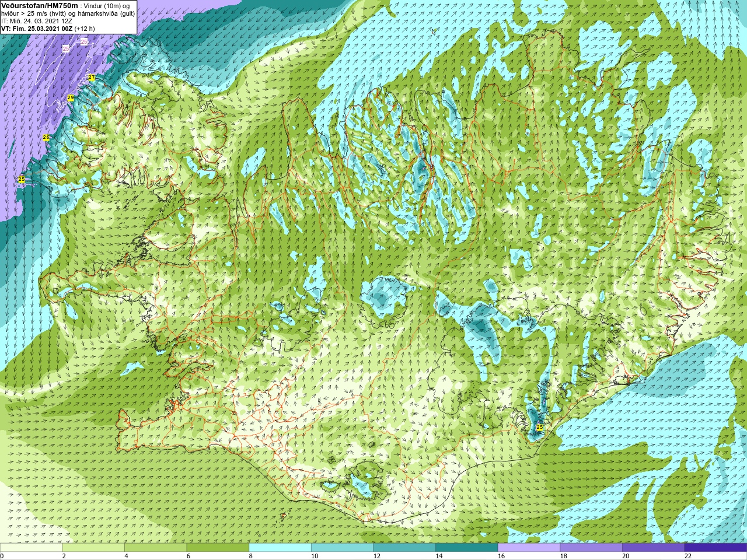The width and height of the screenshot is (747, 560).
Task: Click the legend scale number 20
Action: pos(626,556)
